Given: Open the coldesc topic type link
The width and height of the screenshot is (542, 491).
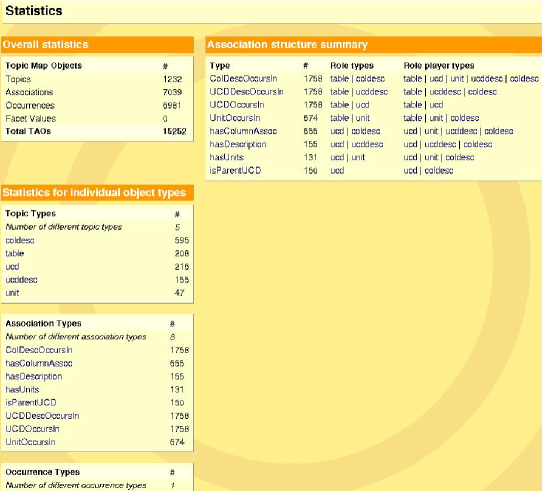Looking at the screenshot, I should click(x=20, y=241).
